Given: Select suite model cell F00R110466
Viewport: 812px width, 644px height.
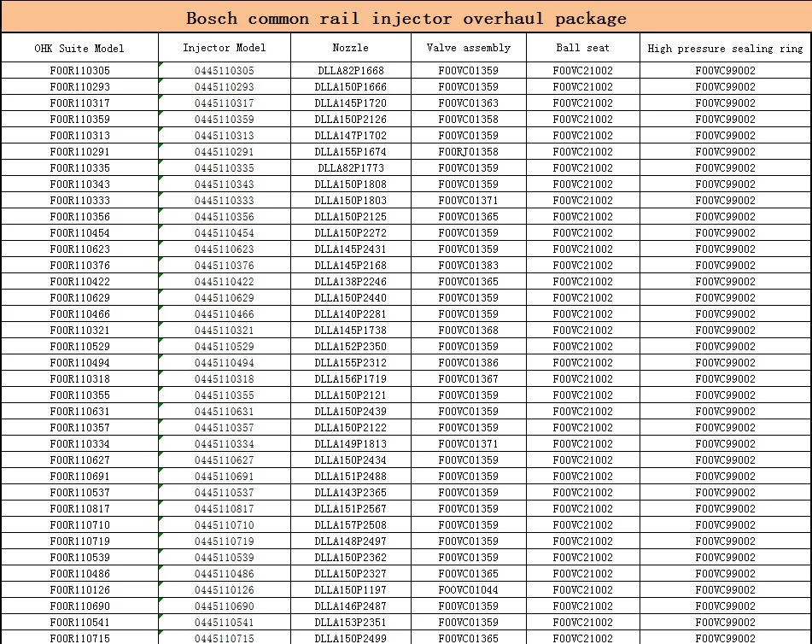Looking at the screenshot, I should [x=79, y=314].
